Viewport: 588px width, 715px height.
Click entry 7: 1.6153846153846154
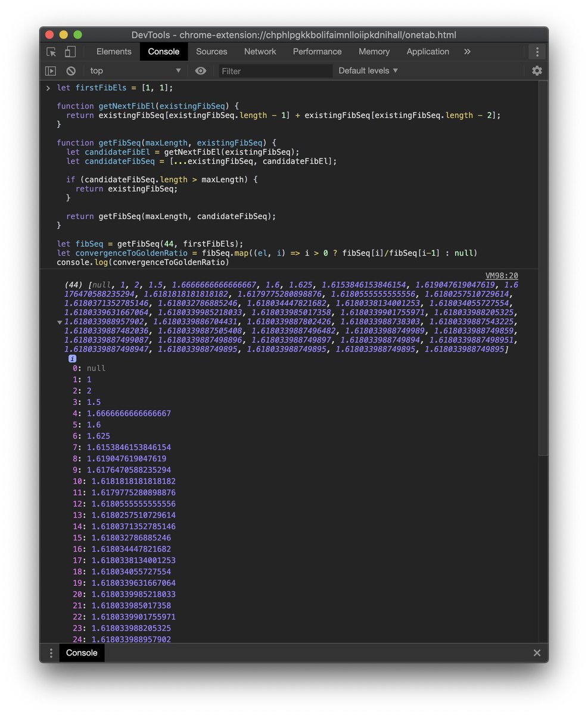(x=122, y=447)
